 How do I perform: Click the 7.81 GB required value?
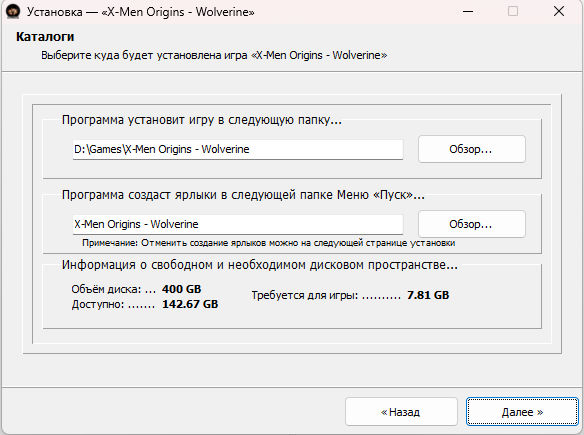(428, 295)
